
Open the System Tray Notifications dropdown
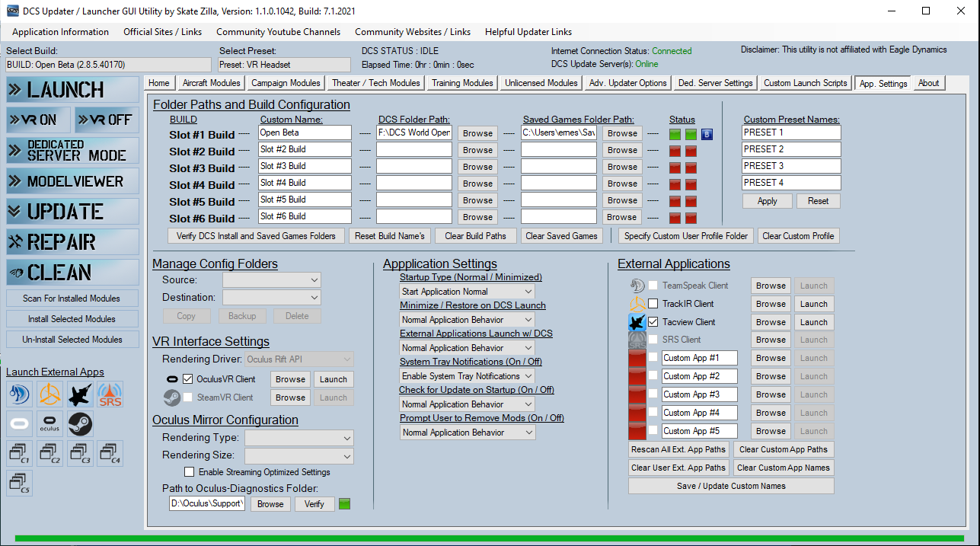click(x=468, y=376)
